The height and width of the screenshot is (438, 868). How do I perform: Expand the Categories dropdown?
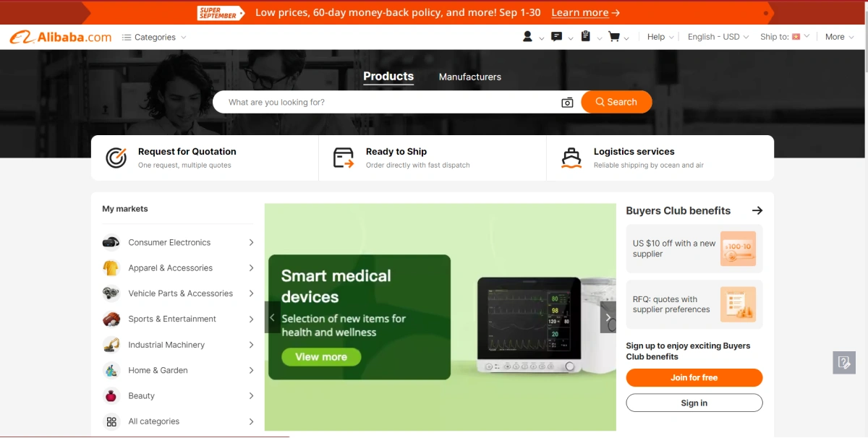(x=154, y=37)
